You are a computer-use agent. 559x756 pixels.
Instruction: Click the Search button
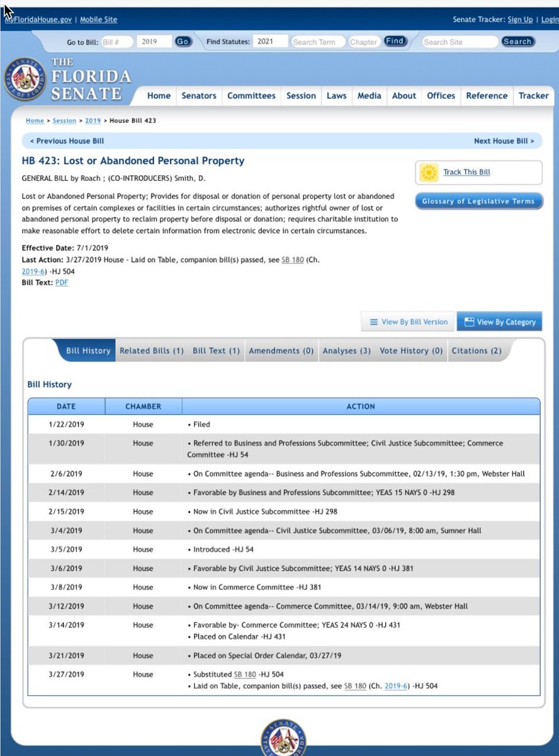coord(518,42)
